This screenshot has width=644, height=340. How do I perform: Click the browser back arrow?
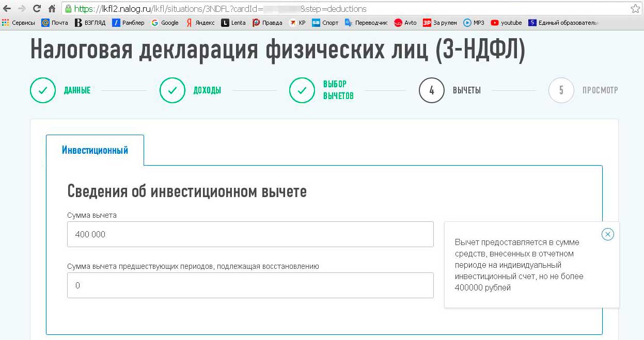point(7,9)
